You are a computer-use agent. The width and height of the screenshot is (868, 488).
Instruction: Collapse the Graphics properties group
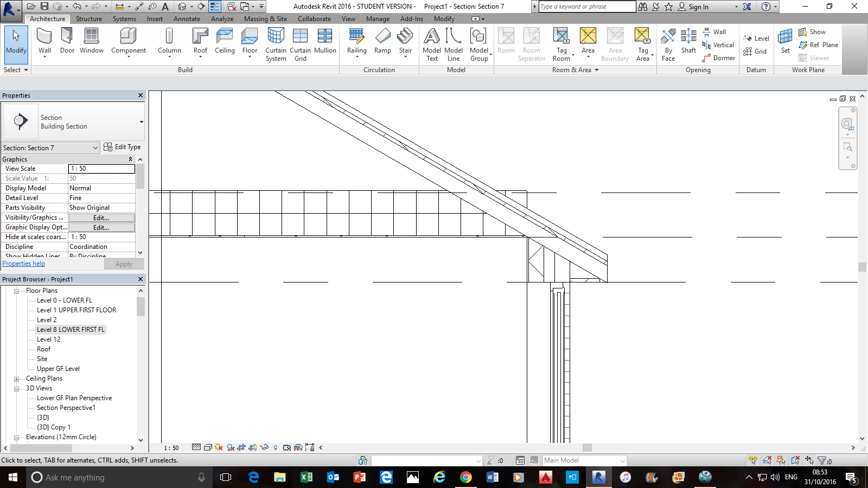130,159
